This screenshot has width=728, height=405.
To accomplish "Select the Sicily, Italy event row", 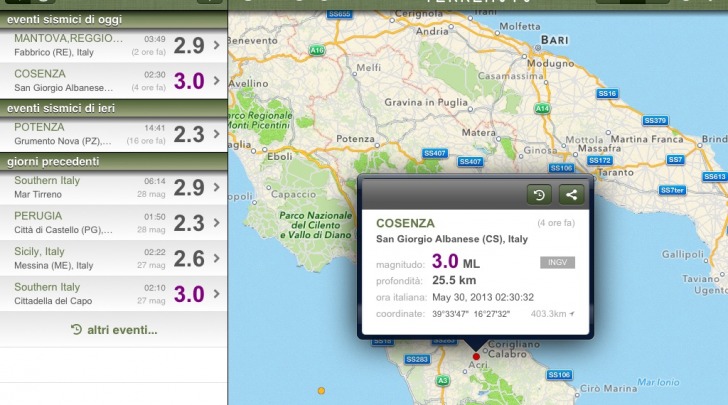I will (x=114, y=258).
